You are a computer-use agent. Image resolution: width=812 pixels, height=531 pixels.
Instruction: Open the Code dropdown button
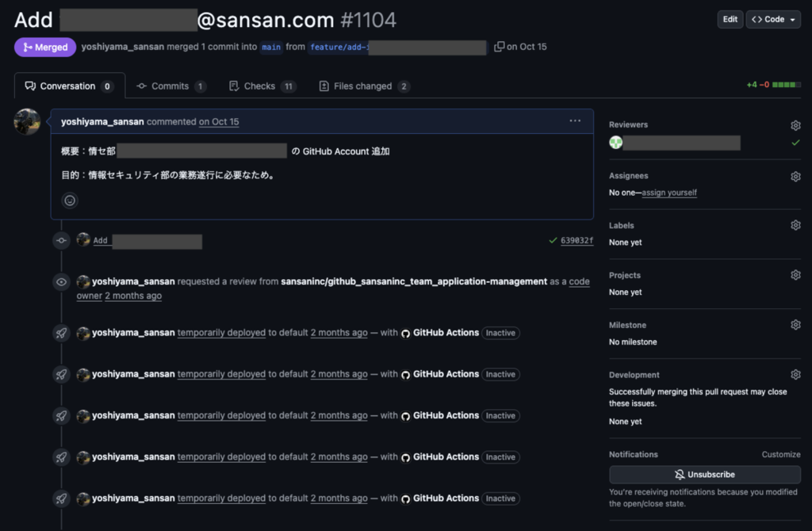tap(773, 19)
